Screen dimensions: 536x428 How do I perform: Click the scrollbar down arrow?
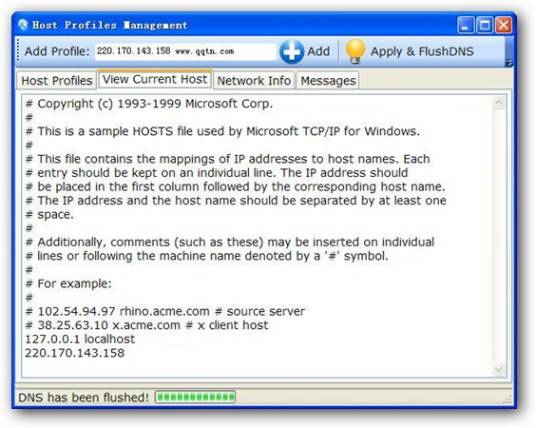pyautogui.click(x=499, y=370)
